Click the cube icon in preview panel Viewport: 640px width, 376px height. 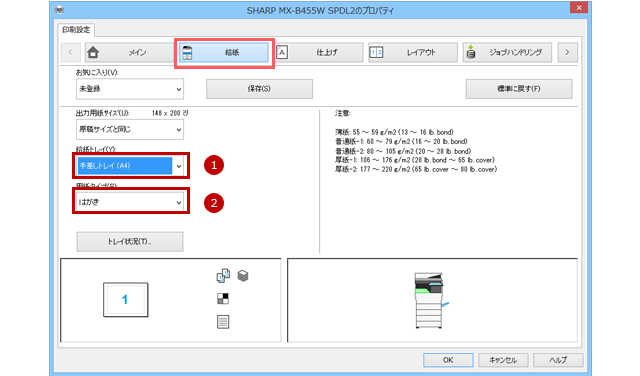(x=243, y=276)
